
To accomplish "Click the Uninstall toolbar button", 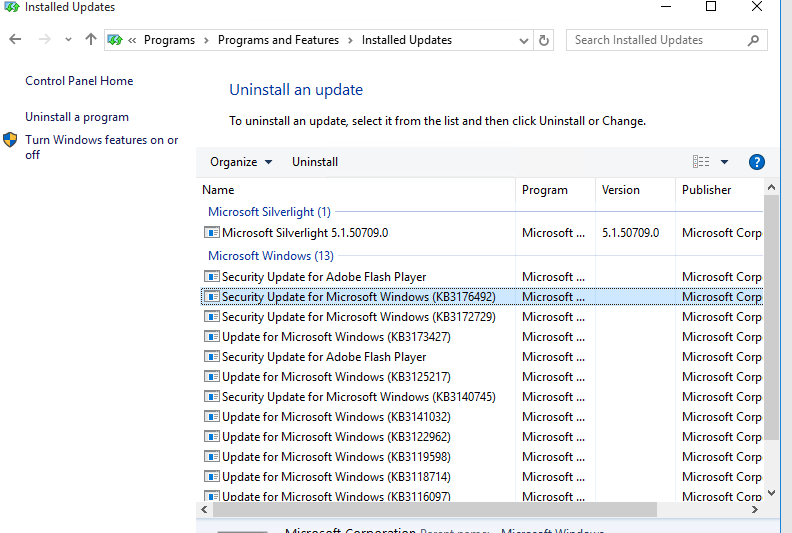I will coord(315,162).
